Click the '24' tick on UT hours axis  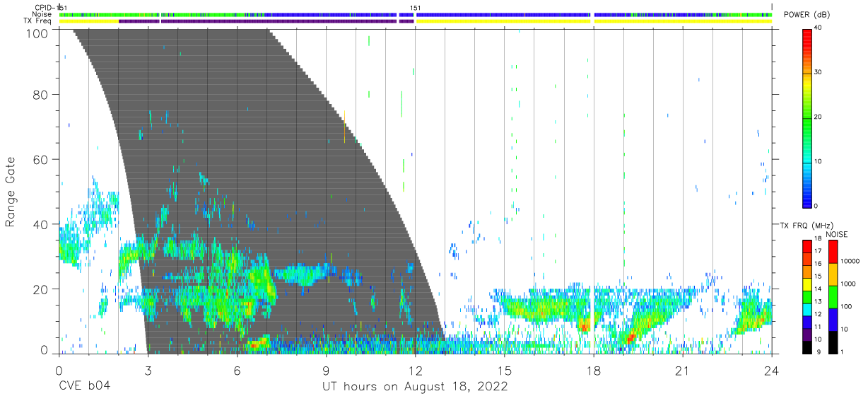(x=772, y=371)
